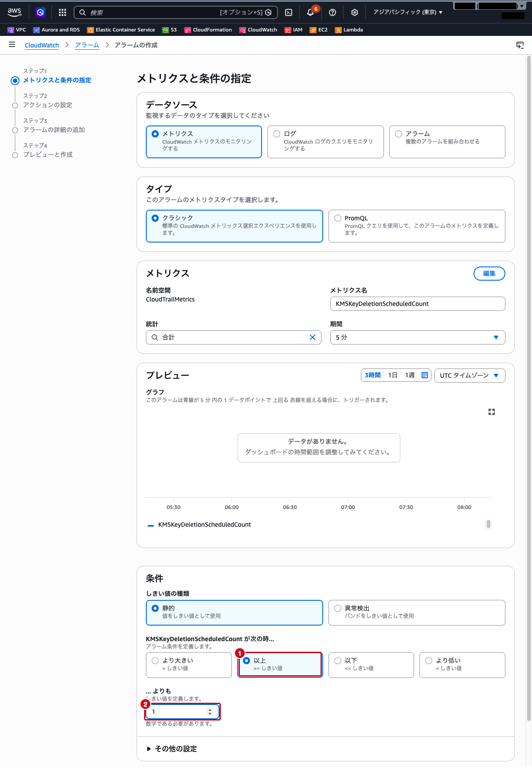Screen dimensions: 532x783
Task: Switch preview range to 3時間
Action: [373, 375]
